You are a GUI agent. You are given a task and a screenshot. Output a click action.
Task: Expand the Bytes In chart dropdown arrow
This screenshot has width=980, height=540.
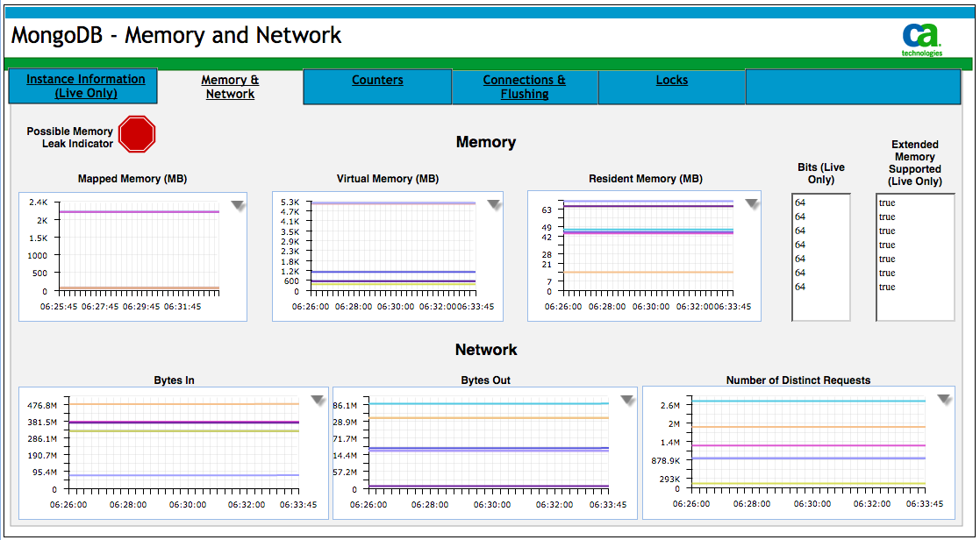tap(318, 400)
